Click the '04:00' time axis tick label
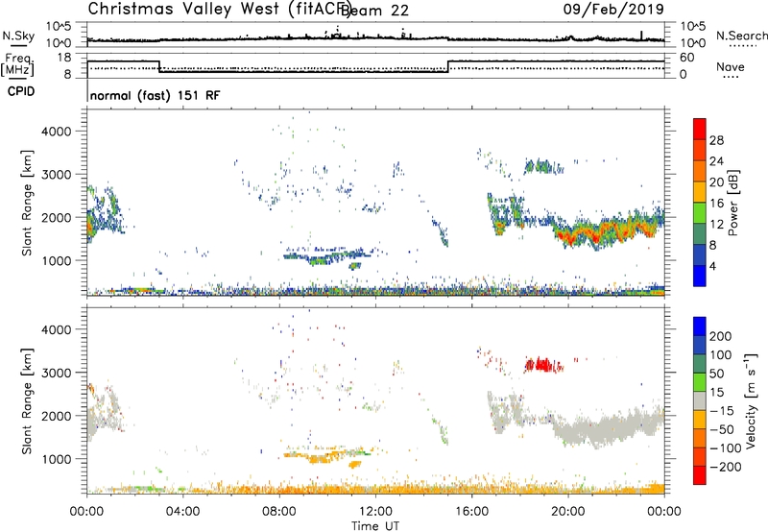This screenshot has height=532, width=768. (182, 512)
